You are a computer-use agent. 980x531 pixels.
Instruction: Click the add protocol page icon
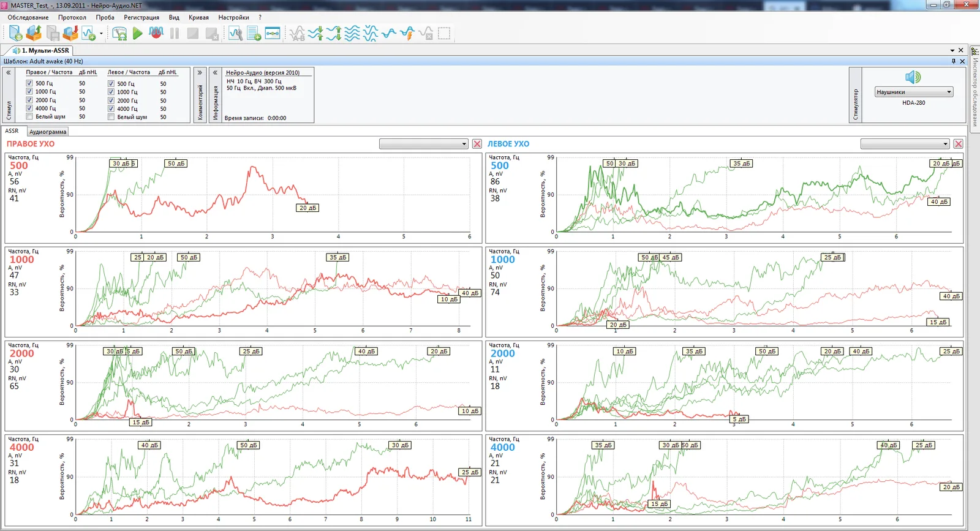pos(254,33)
